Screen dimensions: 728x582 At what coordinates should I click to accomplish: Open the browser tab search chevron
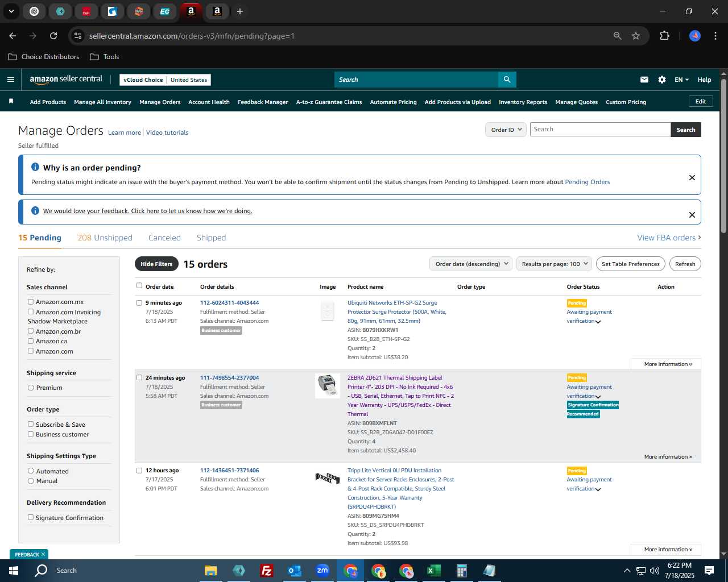point(11,11)
